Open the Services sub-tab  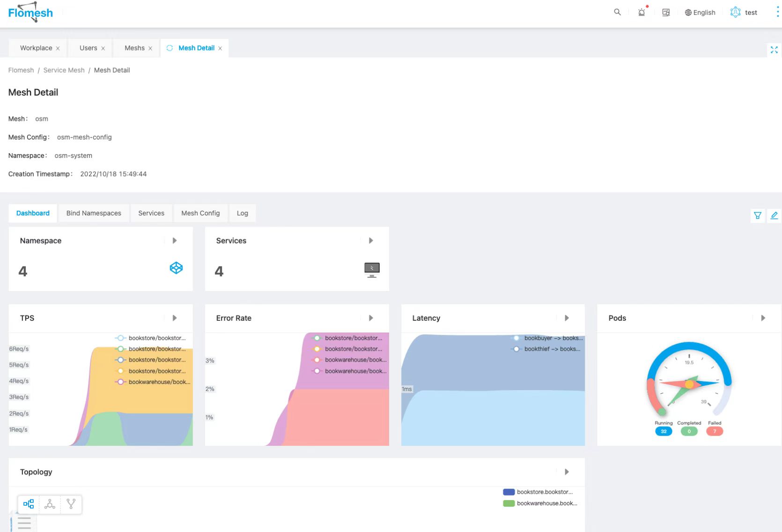pyautogui.click(x=151, y=213)
